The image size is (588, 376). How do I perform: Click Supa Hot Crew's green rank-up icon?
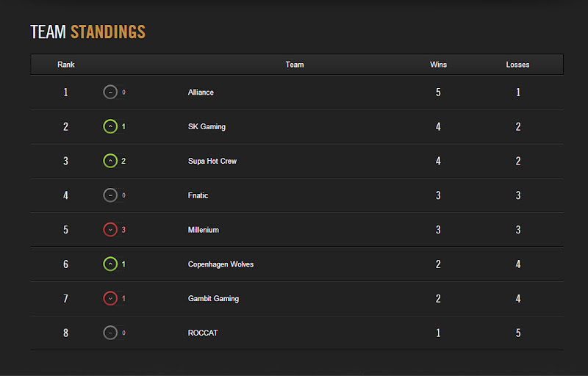110,161
